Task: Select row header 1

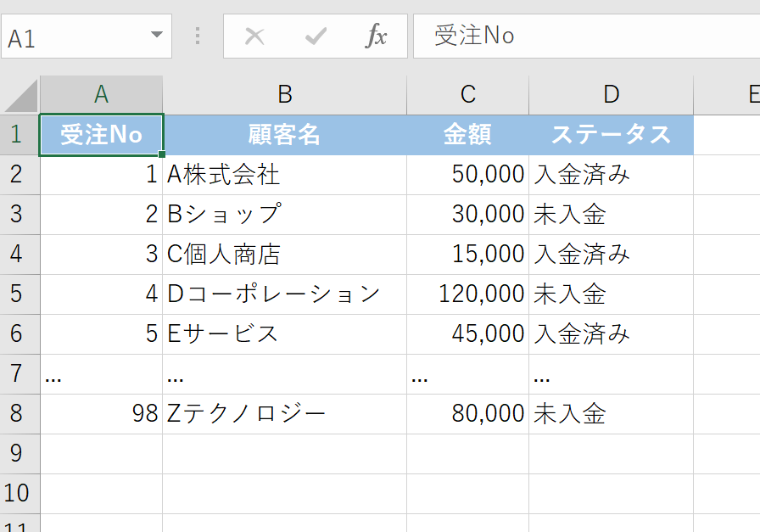Action: 20,134
